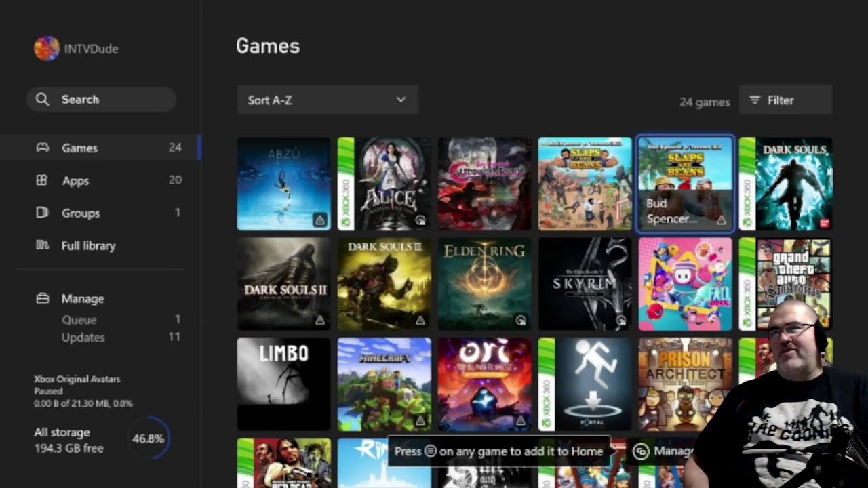The width and height of the screenshot is (868, 488).
Task: Select the Games controller icon
Action: point(42,148)
